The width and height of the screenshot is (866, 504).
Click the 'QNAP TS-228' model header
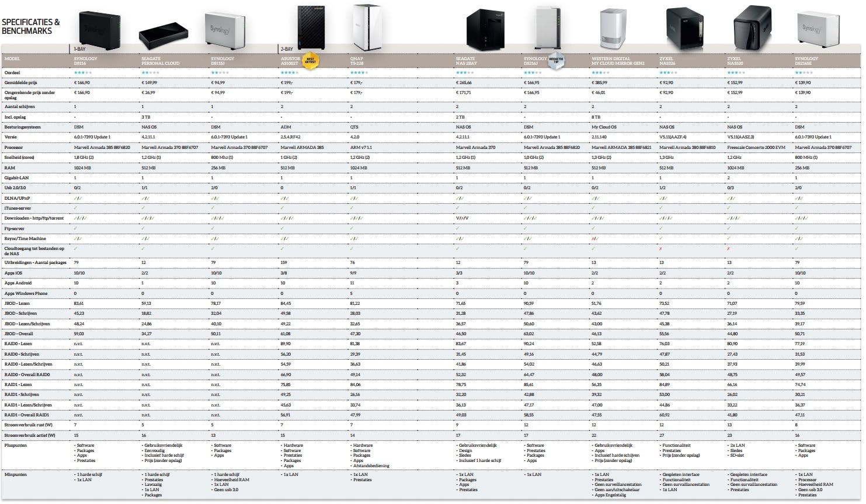(357, 61)
